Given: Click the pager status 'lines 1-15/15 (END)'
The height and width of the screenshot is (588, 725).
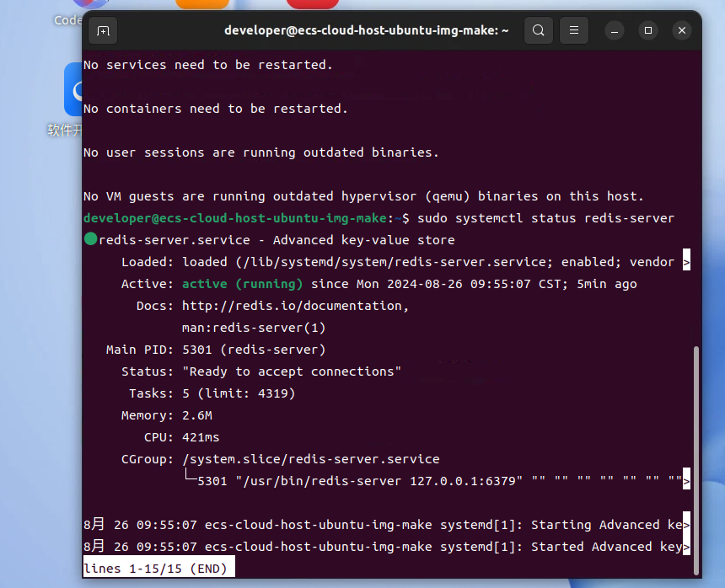Looking at the screenshot, I should click(x=158, y=569).
